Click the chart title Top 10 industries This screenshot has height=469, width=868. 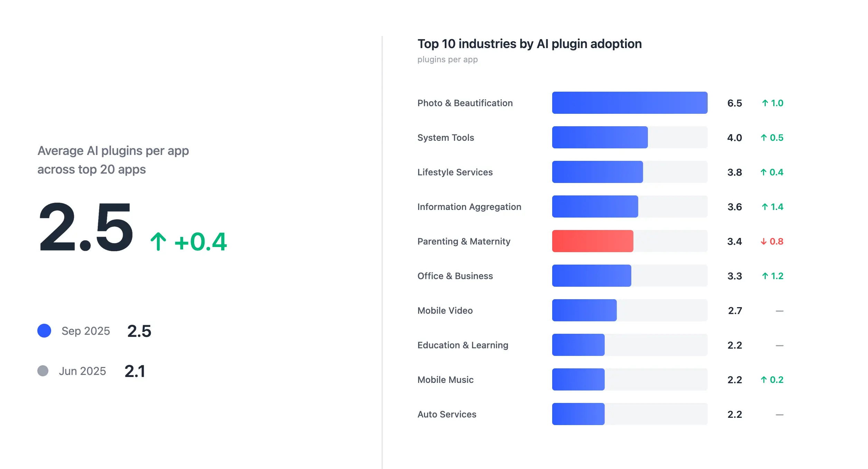tap(529, 44)
